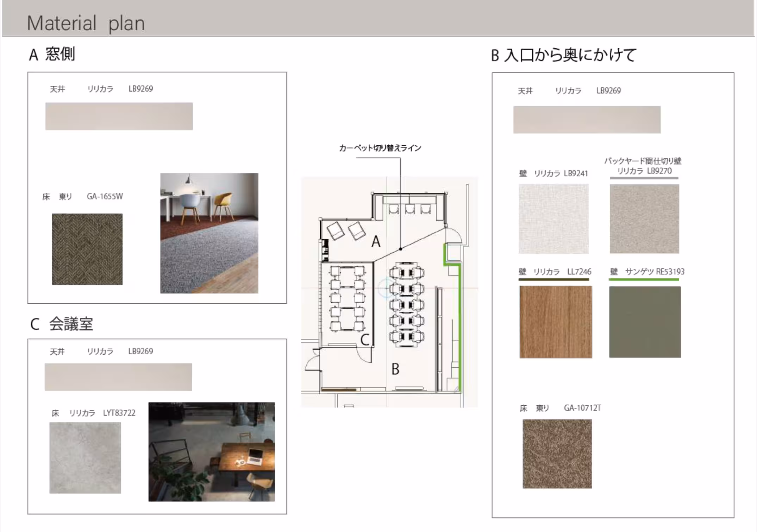The image size is (757, 532).
Task: Click the カーペット切り替えライン label
Action: 380,148
